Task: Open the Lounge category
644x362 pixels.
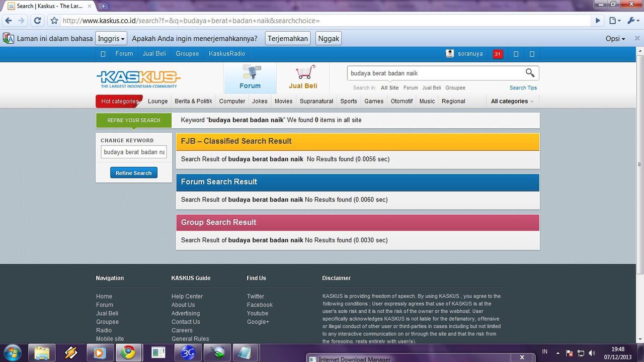Action: [157, 101]
